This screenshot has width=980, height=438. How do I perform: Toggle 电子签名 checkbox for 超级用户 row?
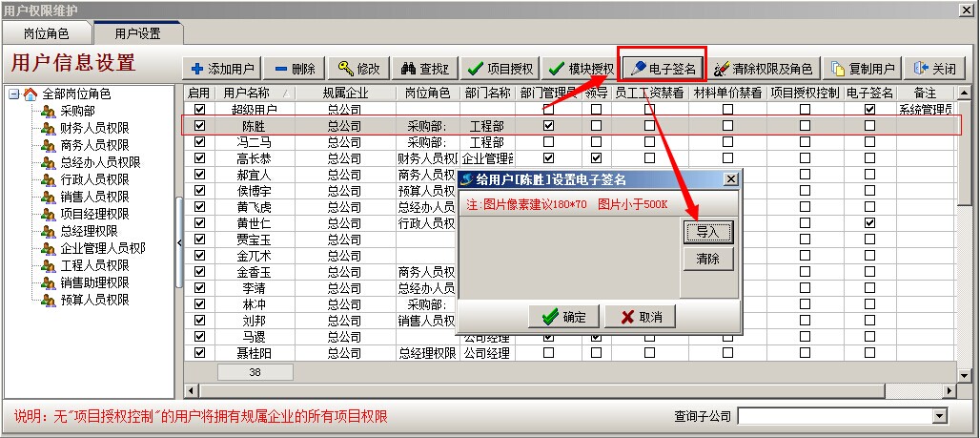tap(869, 110)
